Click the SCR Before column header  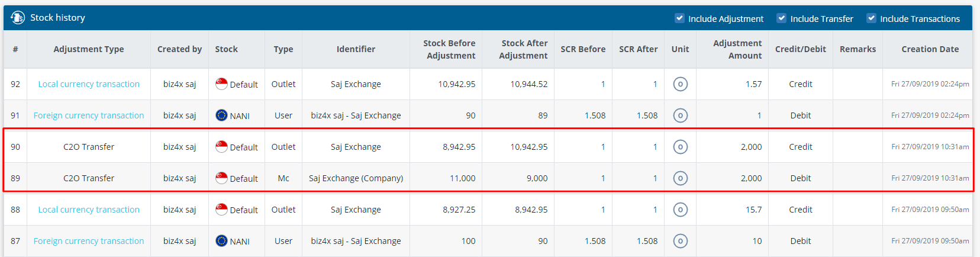click(583, 49)
